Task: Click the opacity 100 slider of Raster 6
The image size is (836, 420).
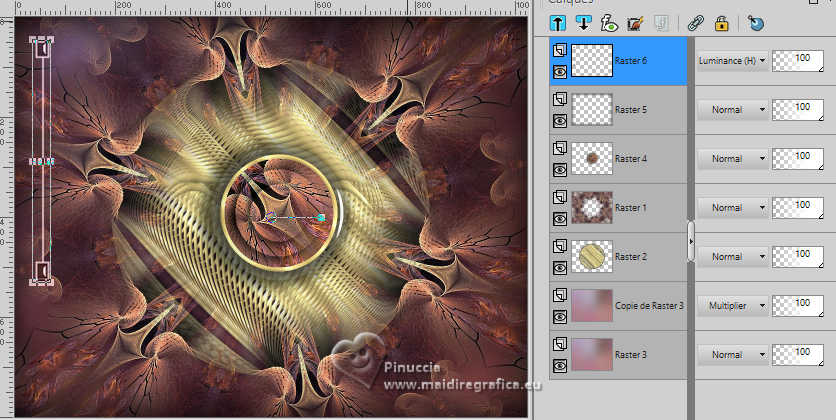Action: tap(798, 61)
